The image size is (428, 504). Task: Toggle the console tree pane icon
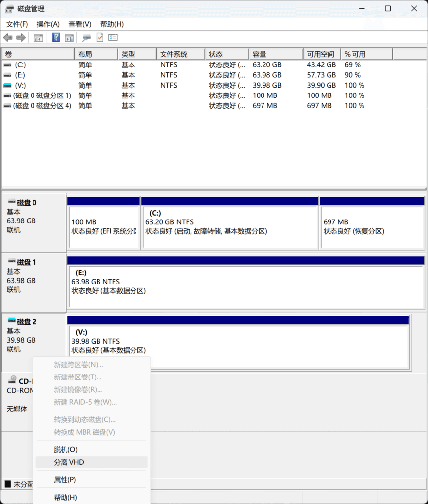38,37
